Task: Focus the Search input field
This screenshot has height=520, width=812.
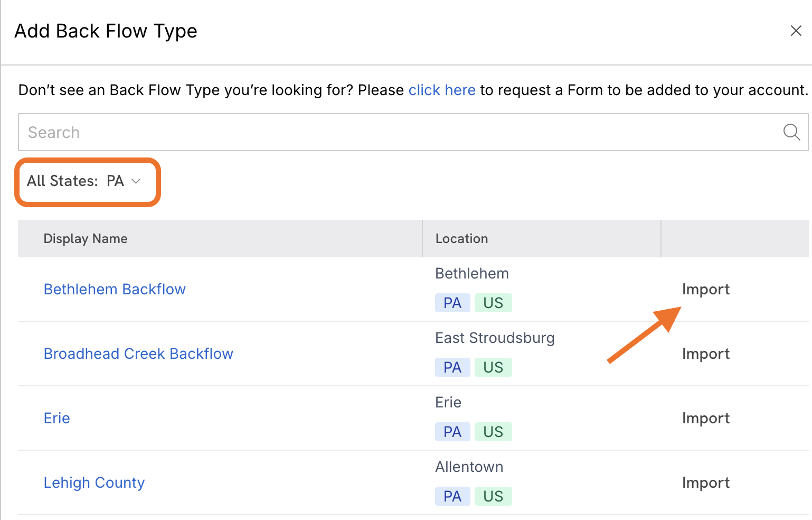Action: pyautogui.click(x=413, y=132)
